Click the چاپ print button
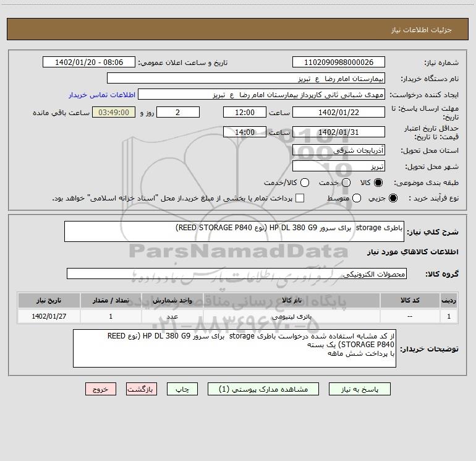This screenshot has height=461, width=476. tap(182, 389)
